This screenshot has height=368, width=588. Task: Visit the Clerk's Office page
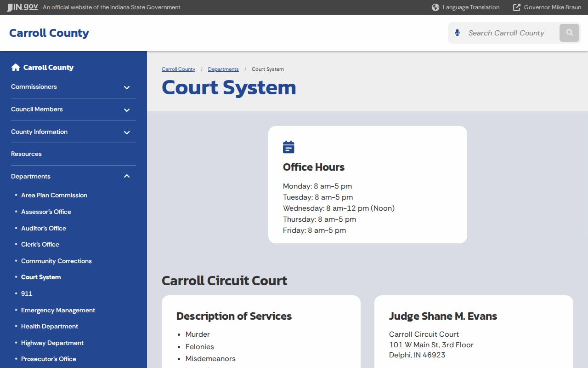[40, 244]
